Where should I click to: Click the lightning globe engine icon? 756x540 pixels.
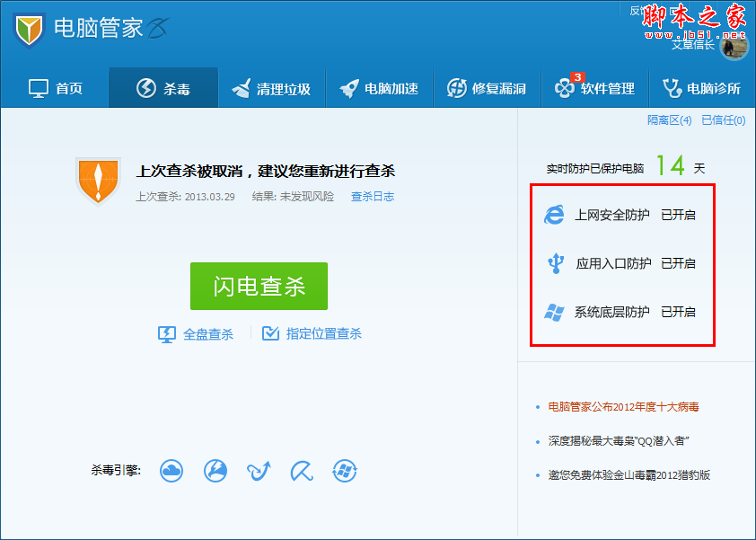pos(215,471)
